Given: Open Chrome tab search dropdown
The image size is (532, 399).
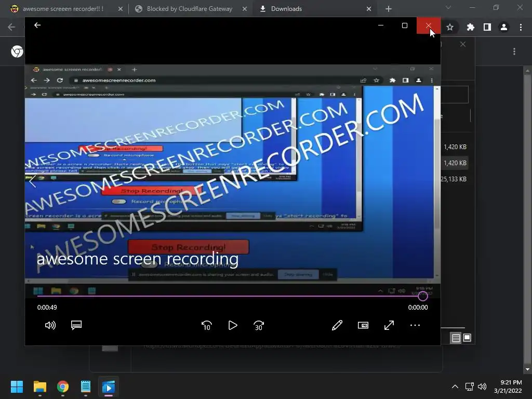Looking at the screenshot, I should coord(448,7).
